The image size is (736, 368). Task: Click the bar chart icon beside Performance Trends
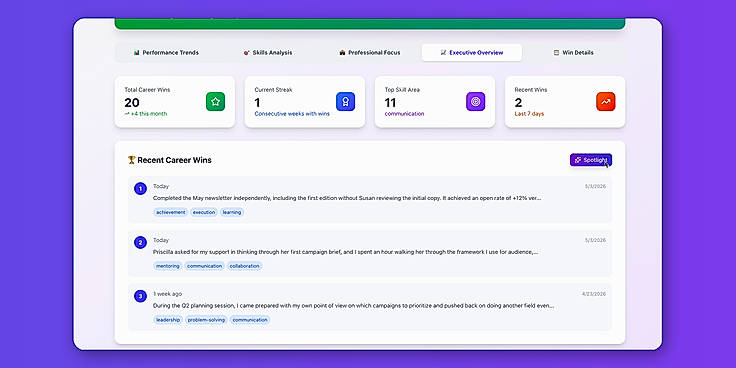point(136,53)
